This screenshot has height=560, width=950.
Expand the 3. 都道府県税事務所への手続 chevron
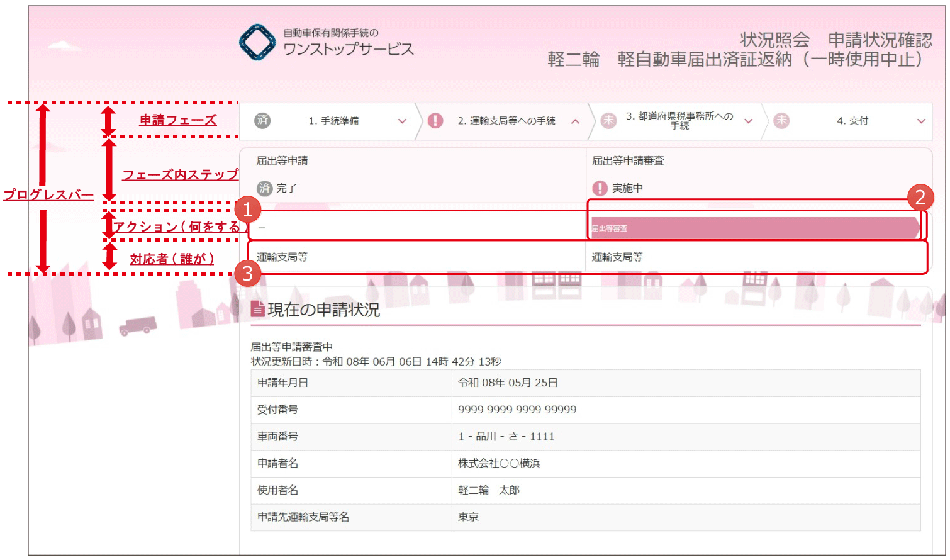748,121
